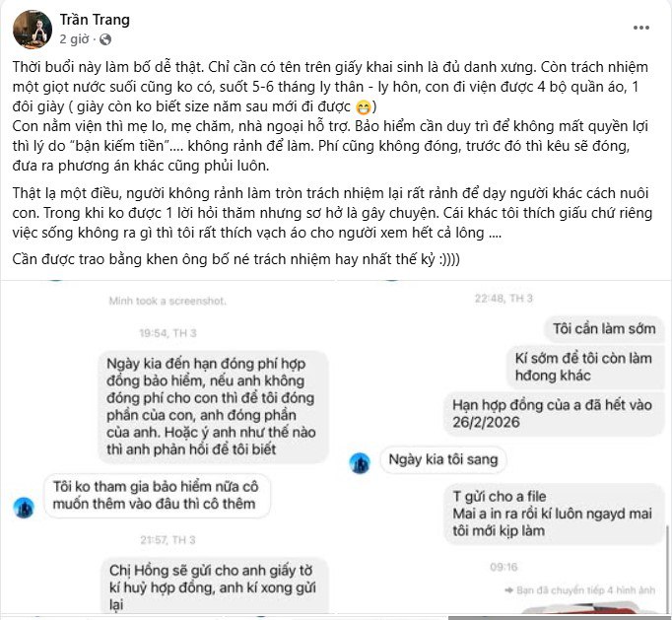Click the 'Kí sớm để tôi còn làm' bubble
The image size is (672, 620).
583,367
